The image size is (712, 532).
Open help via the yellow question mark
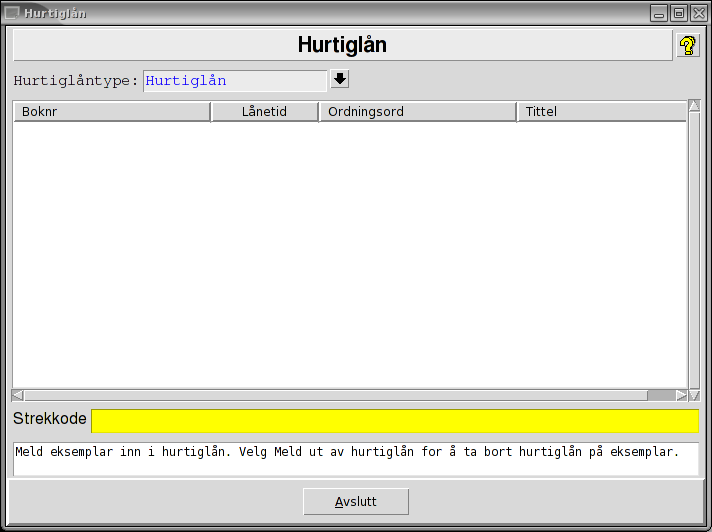coord(688,45)
